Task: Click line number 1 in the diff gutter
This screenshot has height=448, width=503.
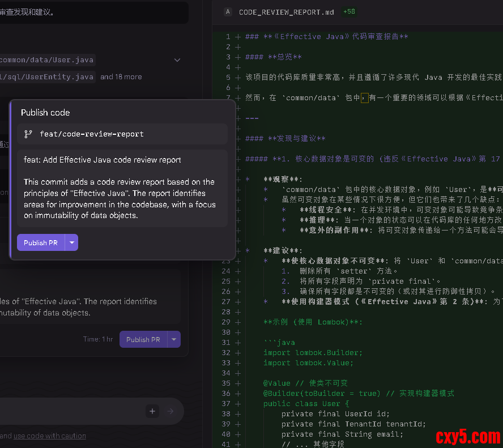Action: tap(228, 37)
